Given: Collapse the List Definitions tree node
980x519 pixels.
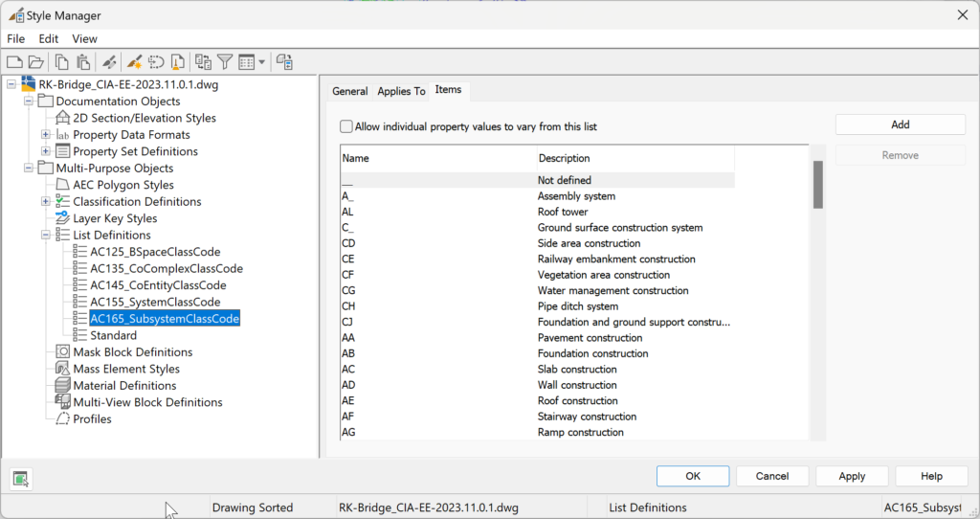Looking at the screenshot, I should 46,236.
